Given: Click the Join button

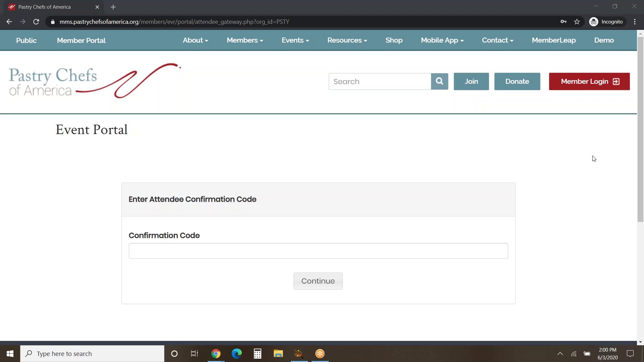Looking at the screenshot, I should pos(471,81).
